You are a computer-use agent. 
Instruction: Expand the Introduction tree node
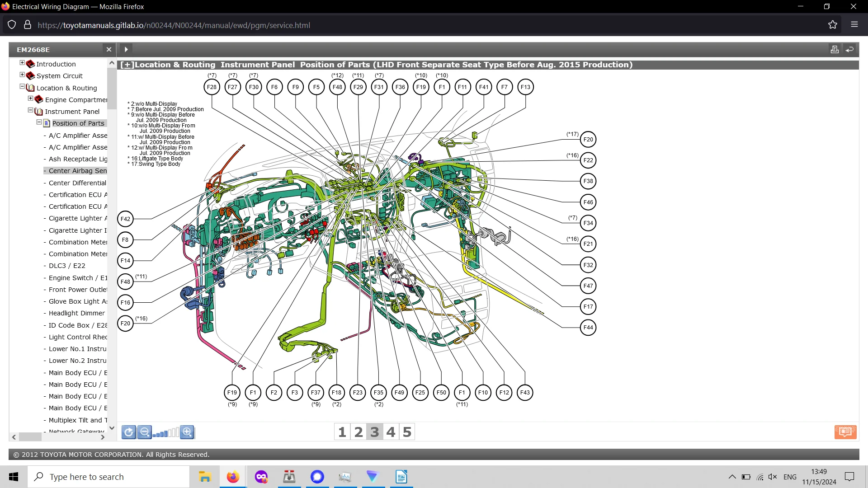click(22, 63)
